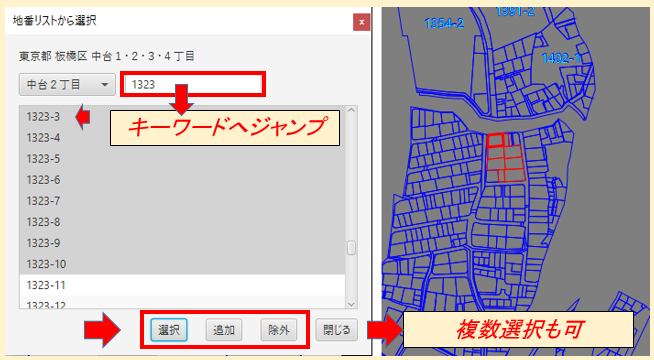Click the list scrollbar thumb
This screenshot has width=654, height=360.
[351, 248]
